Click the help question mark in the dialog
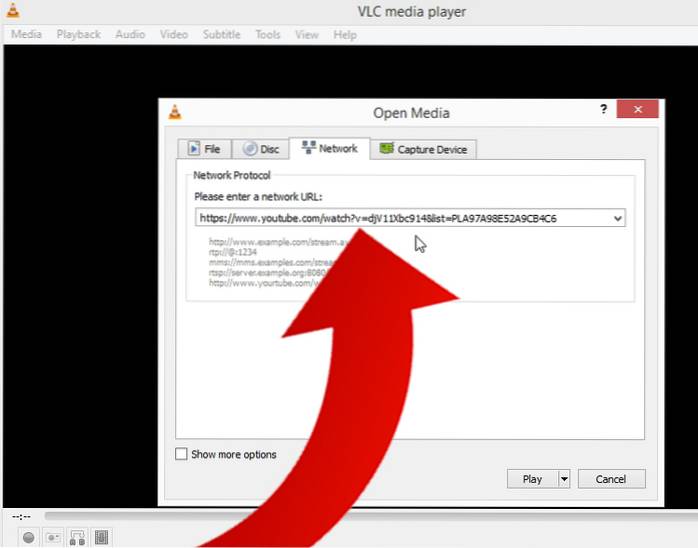 [x=603, y=109]
